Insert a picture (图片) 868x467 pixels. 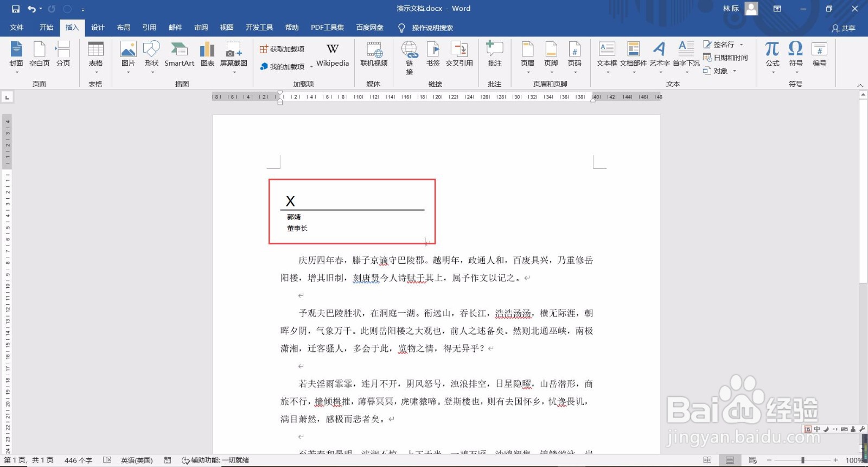point(128,57)
